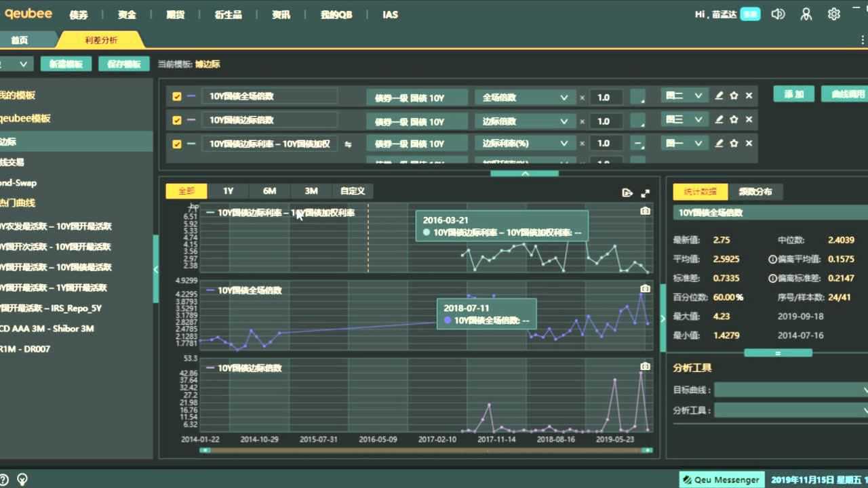The width and height of the screenshot is (868, 488).
Task: Open the 目标曲线 dropdown
Action: pos(791,390)
